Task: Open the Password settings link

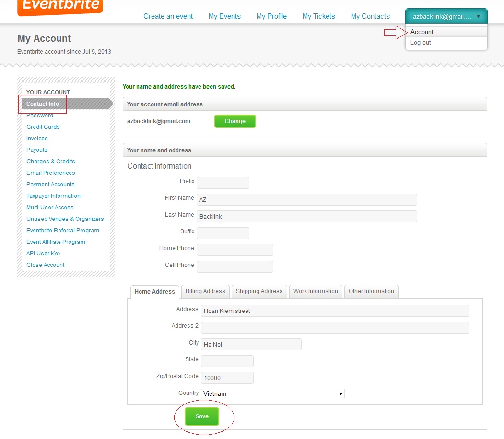Action: (x=40, y=116)
